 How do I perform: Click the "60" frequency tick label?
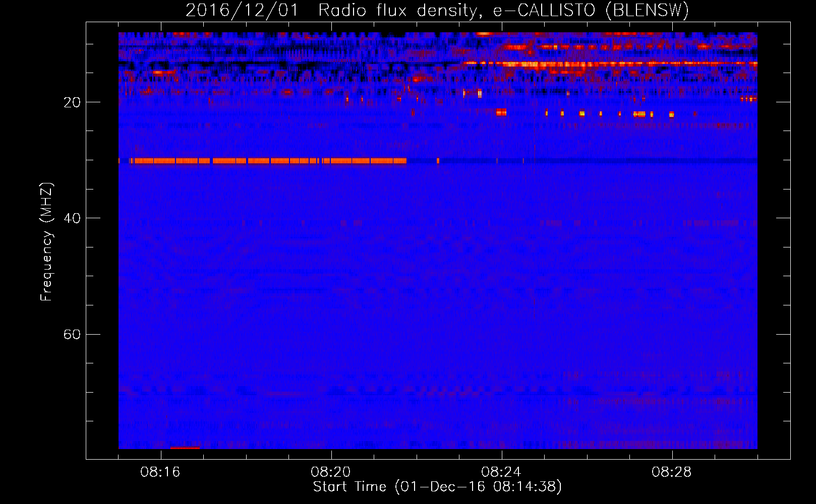(72, 334)
